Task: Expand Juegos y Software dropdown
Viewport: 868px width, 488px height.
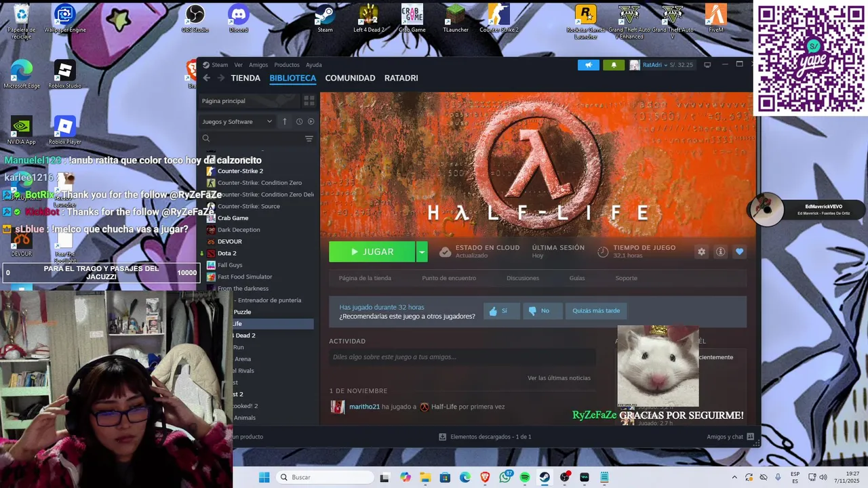Action: click(x=237, y=121)
